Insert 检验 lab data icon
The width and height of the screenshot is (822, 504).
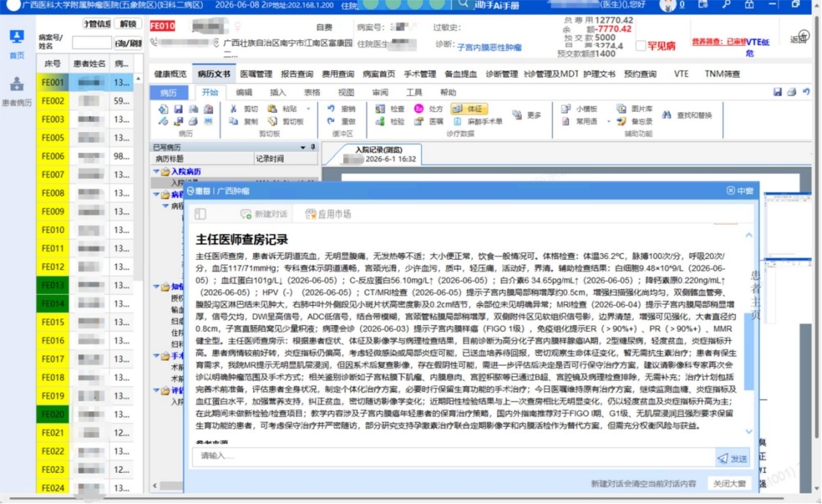380,121
